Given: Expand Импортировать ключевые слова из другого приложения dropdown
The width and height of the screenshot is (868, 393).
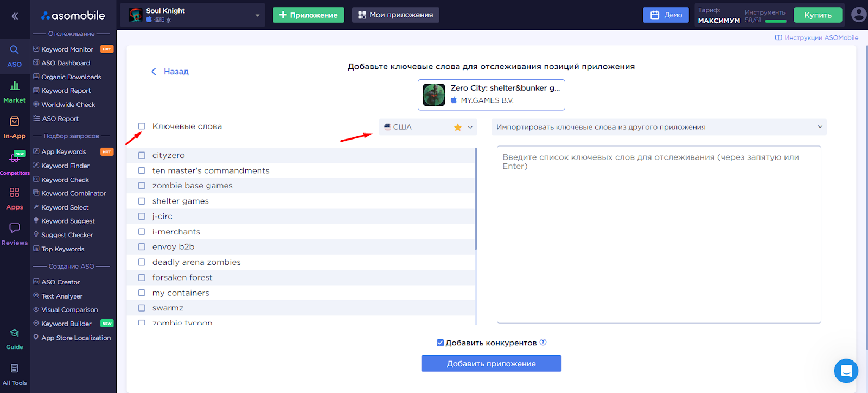Looking at the screenshot, I should pyautogui.click(x=659, y=127).
